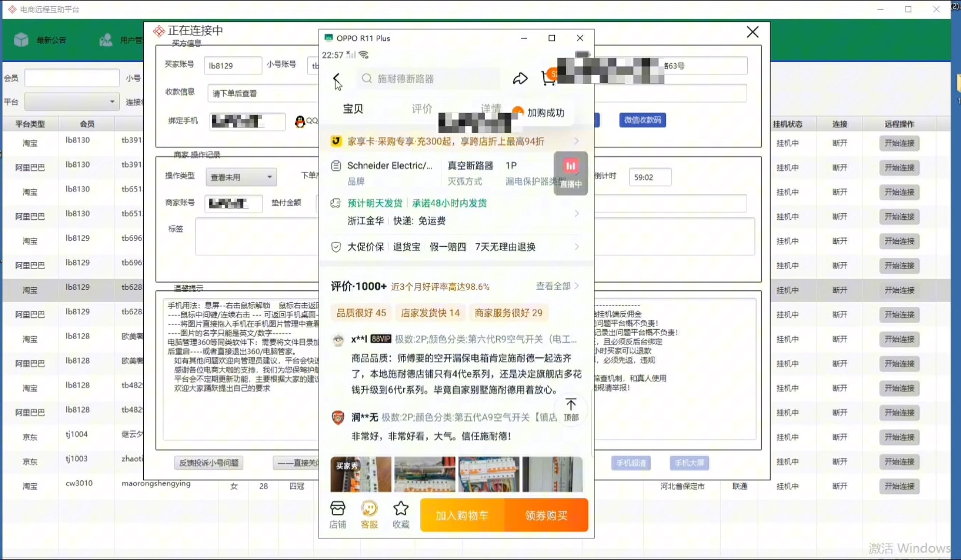Tap the delivery truck icon beside 预计明天发货
This screenshot has width=961, height=560.
tap(336, 203)
